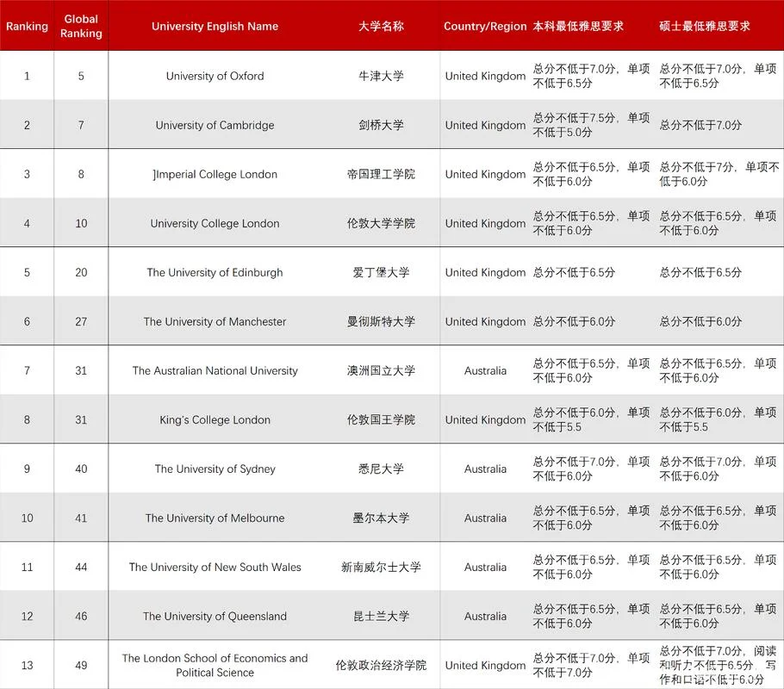Click the '曼彻斯特大学' cell
Image resolution: width=784 pixels, height=689 pixels.
381,321
